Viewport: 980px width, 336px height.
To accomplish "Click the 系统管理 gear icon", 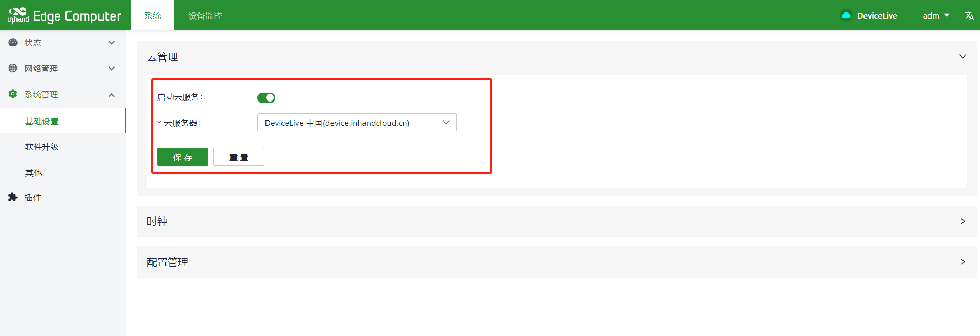I will 13,94.
